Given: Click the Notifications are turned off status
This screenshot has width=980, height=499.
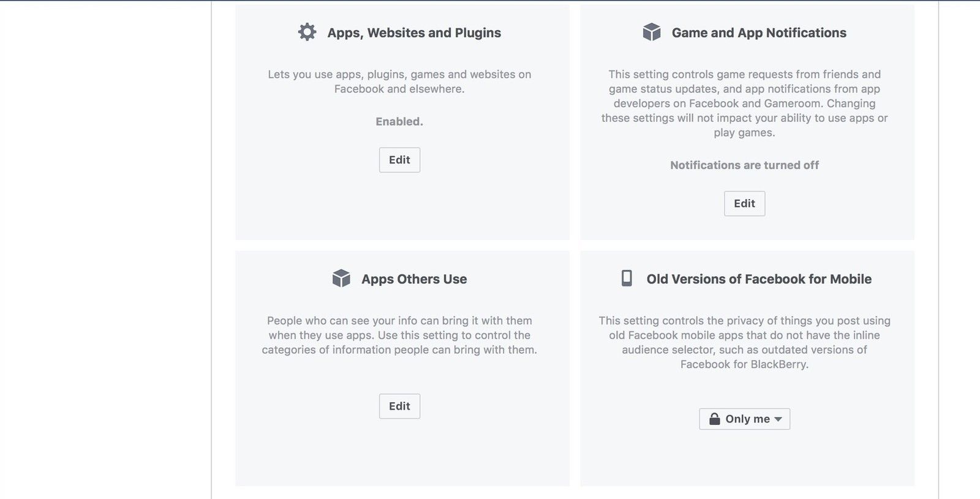Looking at the screenshot, I should click(744, 165).
